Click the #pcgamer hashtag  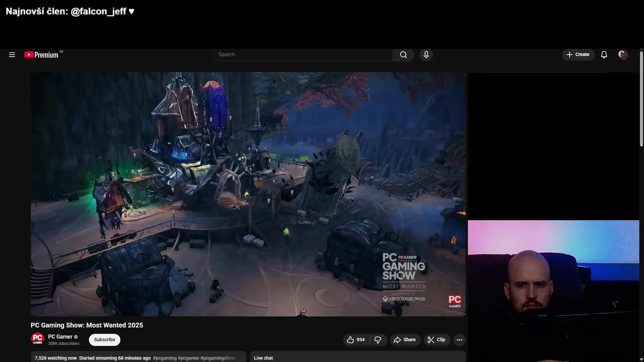[188, 358]
